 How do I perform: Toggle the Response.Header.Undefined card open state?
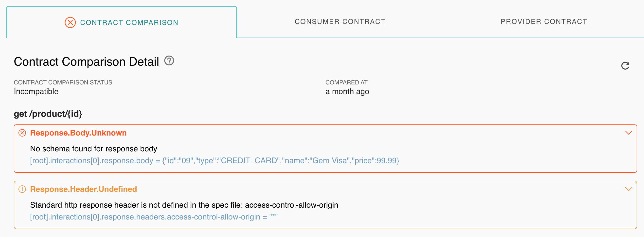pos(629,189)
